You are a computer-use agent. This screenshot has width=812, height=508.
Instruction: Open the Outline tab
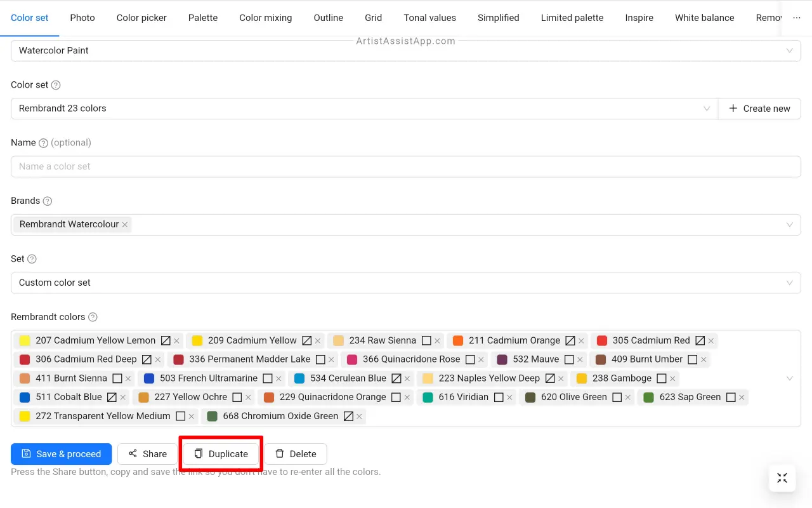[x=329, y=18]
